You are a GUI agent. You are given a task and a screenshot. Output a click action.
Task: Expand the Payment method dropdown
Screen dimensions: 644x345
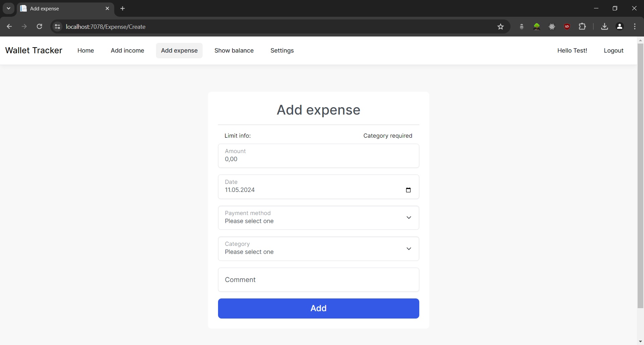point(409,217)
